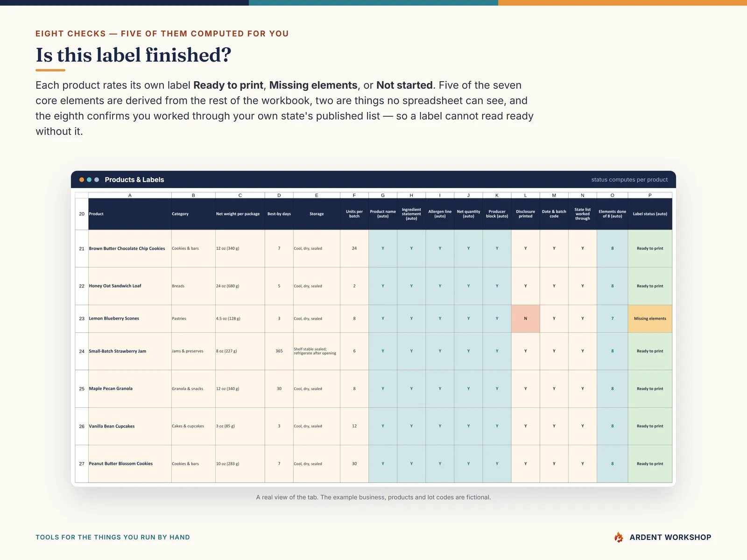Viewport: 747px width, 560px height.
Task: Click the '10 oz (283 g)' net weight cell
Action: [x=240, y=464]
